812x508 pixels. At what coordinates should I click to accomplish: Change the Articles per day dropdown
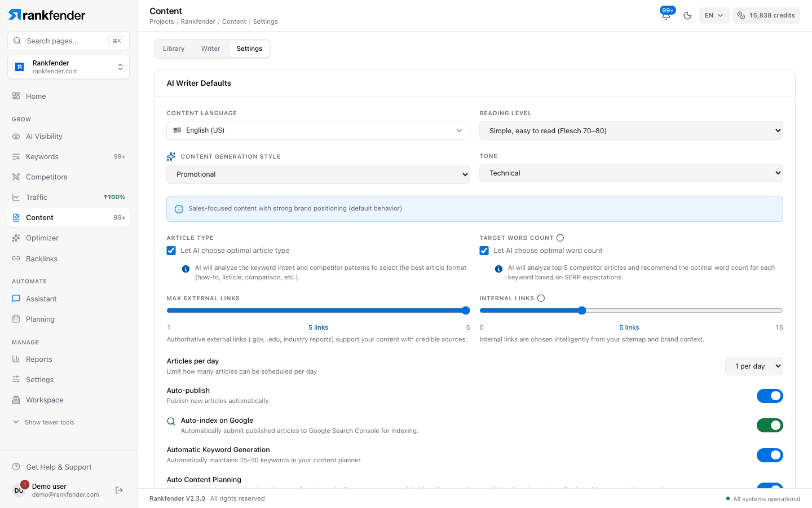coord(754,366)
